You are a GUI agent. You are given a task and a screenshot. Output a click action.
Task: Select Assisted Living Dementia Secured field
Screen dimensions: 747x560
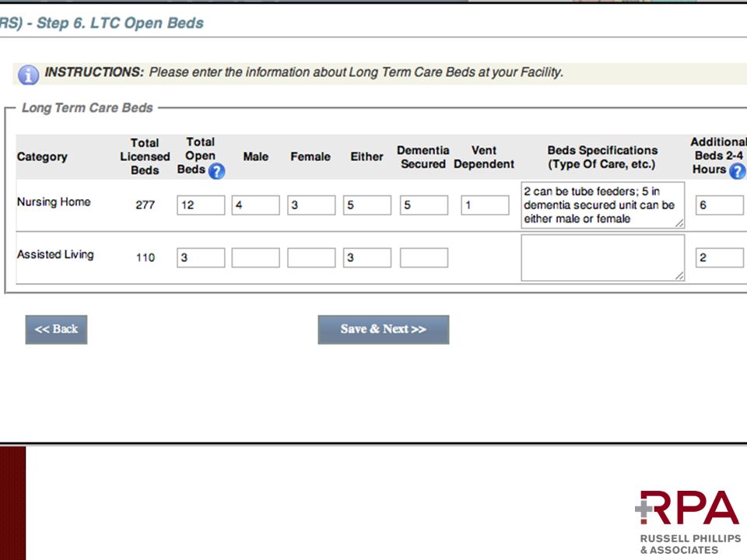(x=424, y=257)
